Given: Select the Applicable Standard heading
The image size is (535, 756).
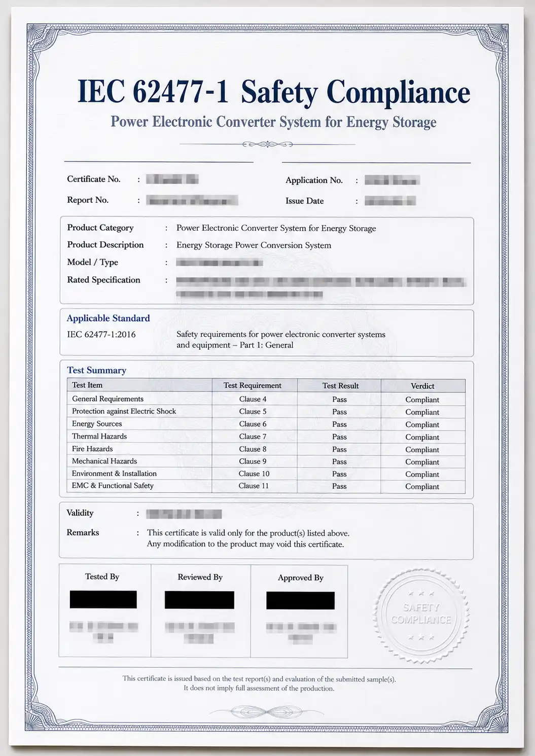Looking at the screenshot, I should 109,318.
